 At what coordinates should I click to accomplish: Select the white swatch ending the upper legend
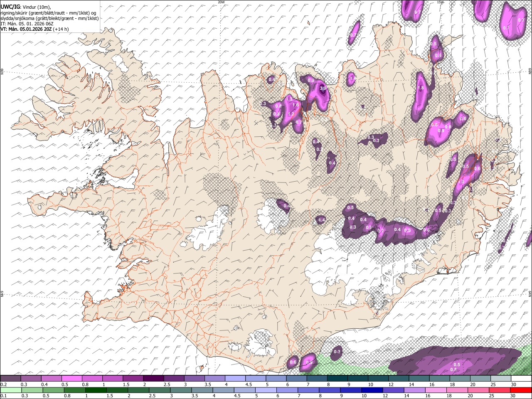521,379
